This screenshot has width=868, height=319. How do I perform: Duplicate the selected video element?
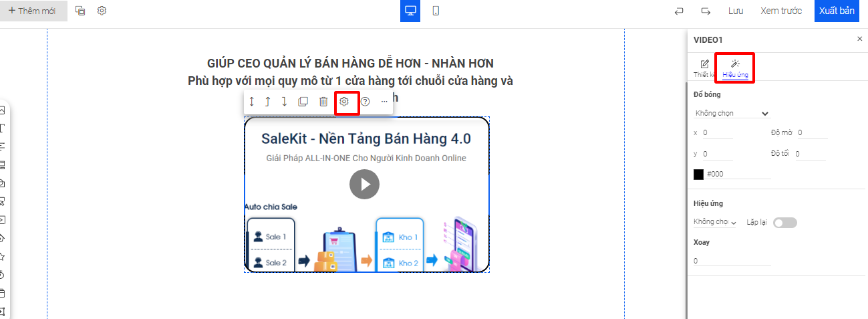(x=303, y=102)
